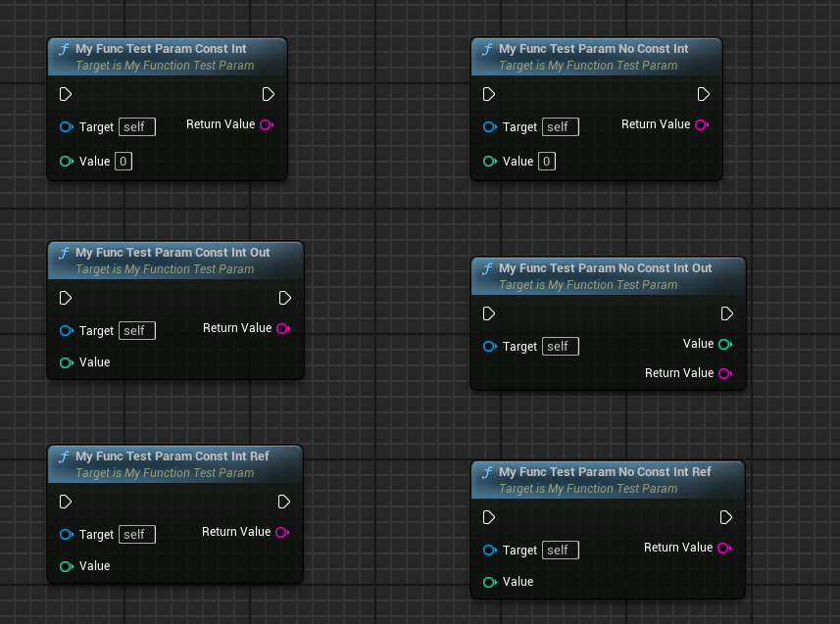The width and height of the screenshot is (840, 624).
Task: Click Return Value pin on No Const Int Out node
Action: [724, 373]
